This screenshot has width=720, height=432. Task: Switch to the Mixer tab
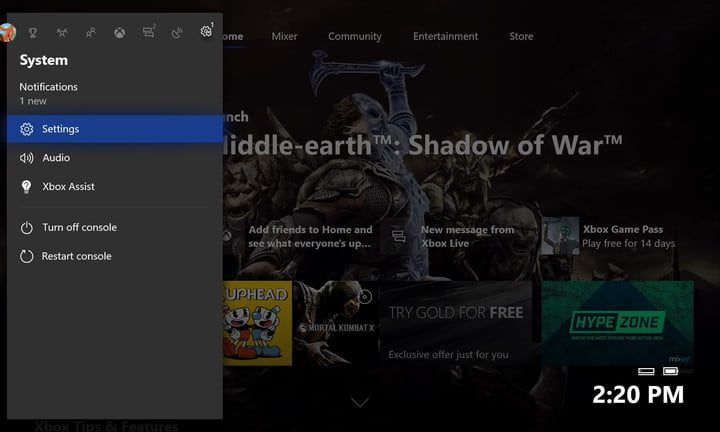284,36
